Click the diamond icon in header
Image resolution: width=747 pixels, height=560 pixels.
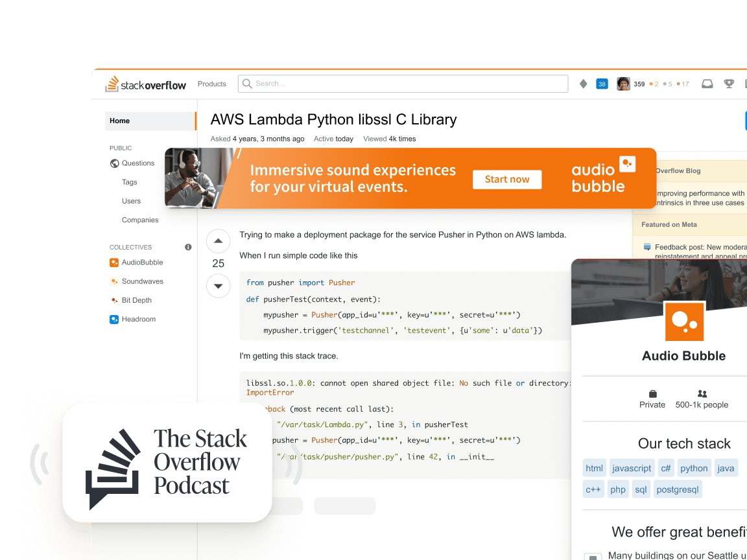point(583,84)
